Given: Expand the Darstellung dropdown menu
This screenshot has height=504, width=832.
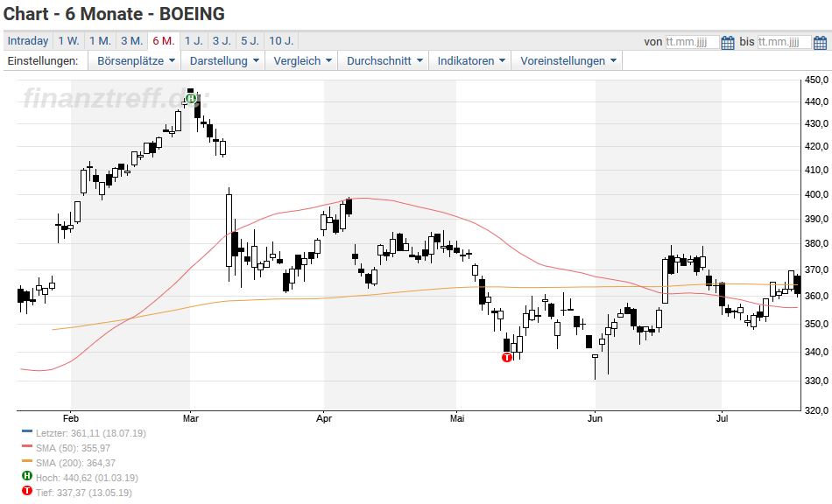Looking at the screenshot, I should point(223,61).
